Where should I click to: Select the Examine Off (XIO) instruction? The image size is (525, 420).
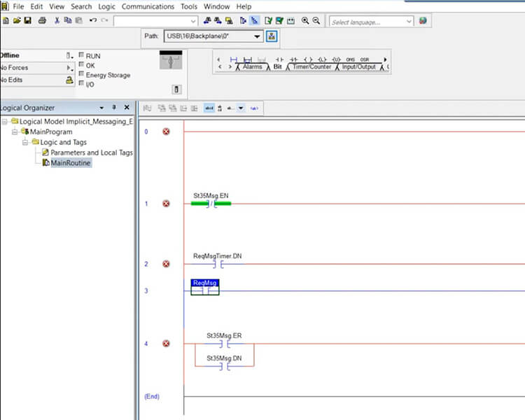[x=293, y=59]
